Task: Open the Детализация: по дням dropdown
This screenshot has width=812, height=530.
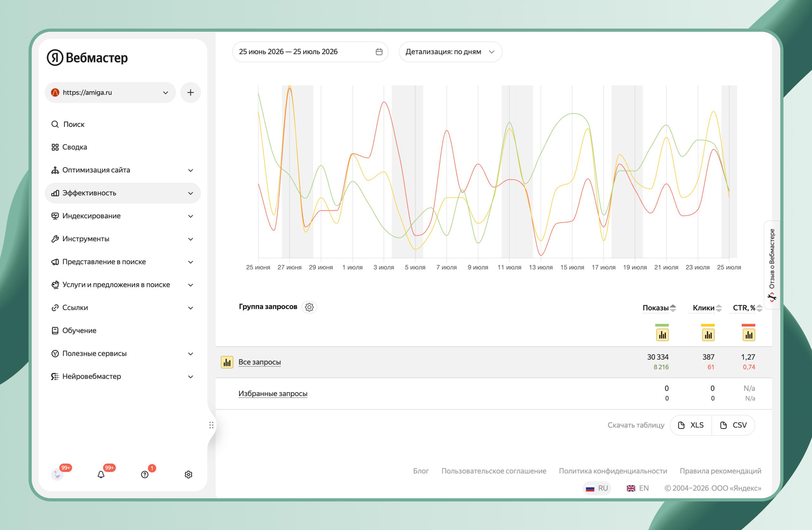Action: click(x=450, y=52)
